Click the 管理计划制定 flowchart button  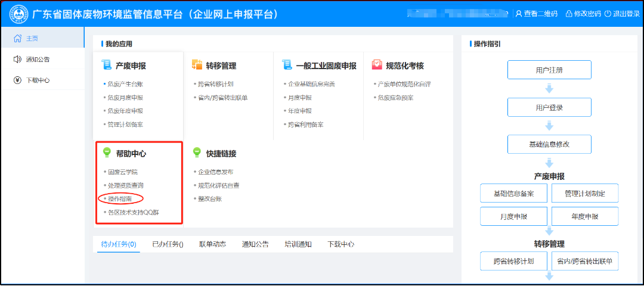click(585, 193)
